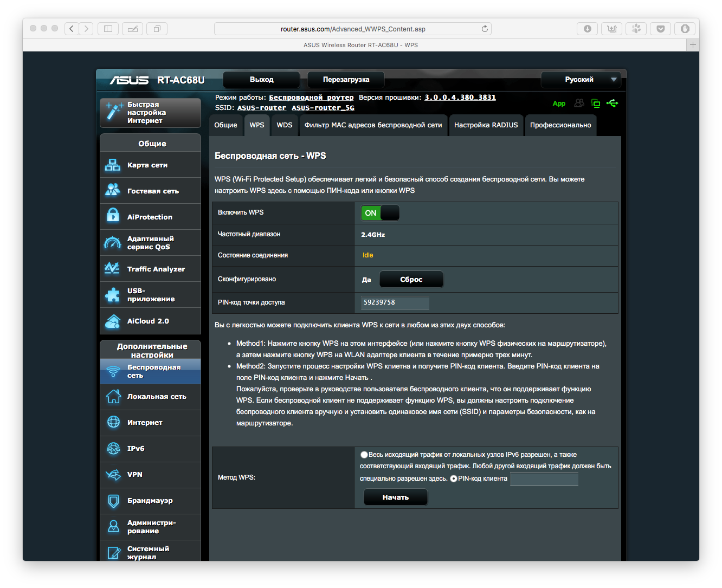
Task: Select the Беспроводная сеть wifi icon
Action: [x=113, y=371]
